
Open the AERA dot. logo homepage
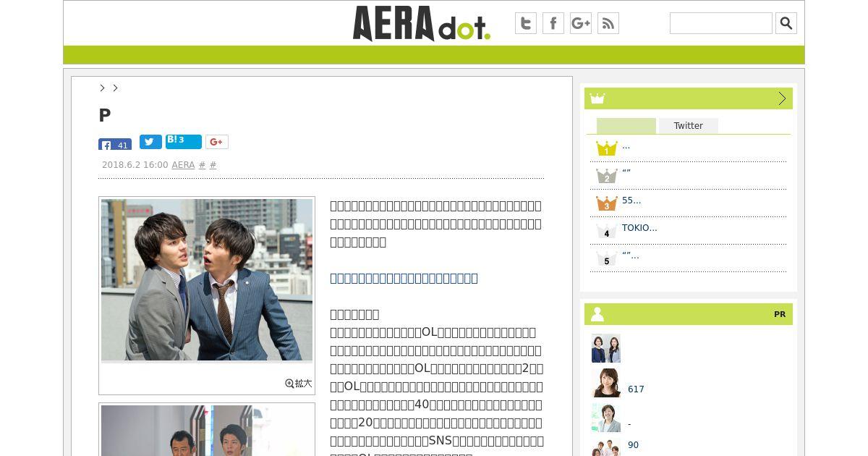(x=422, y=23)
